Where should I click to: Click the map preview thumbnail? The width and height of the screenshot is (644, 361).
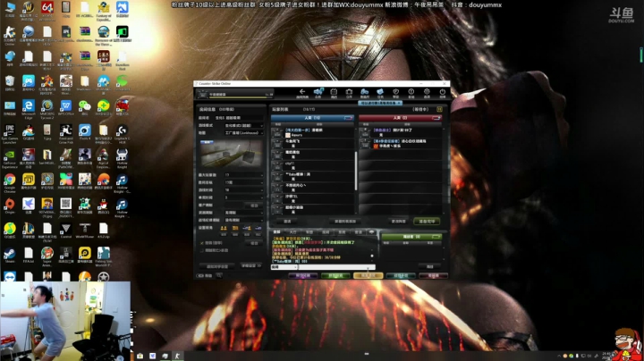(232, 153)
